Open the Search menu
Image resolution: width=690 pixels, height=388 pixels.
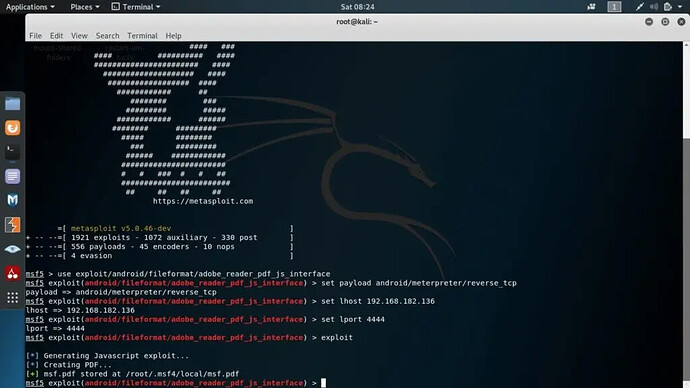[x=107, y=36]
